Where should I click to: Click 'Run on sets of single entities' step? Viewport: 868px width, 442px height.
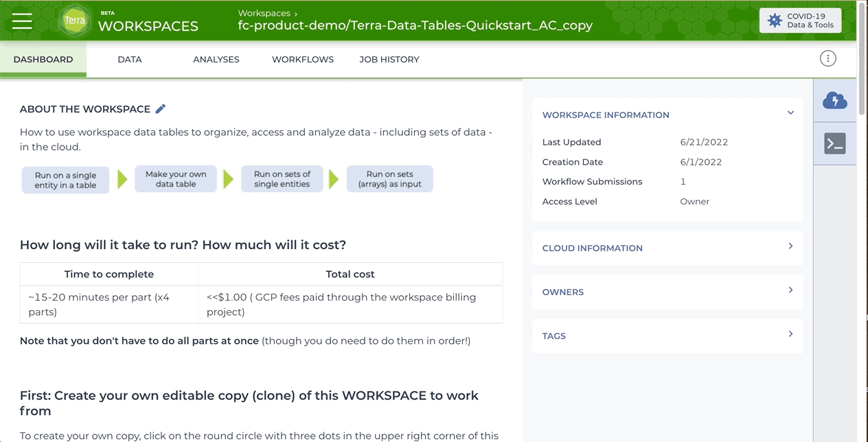(282, 179)
